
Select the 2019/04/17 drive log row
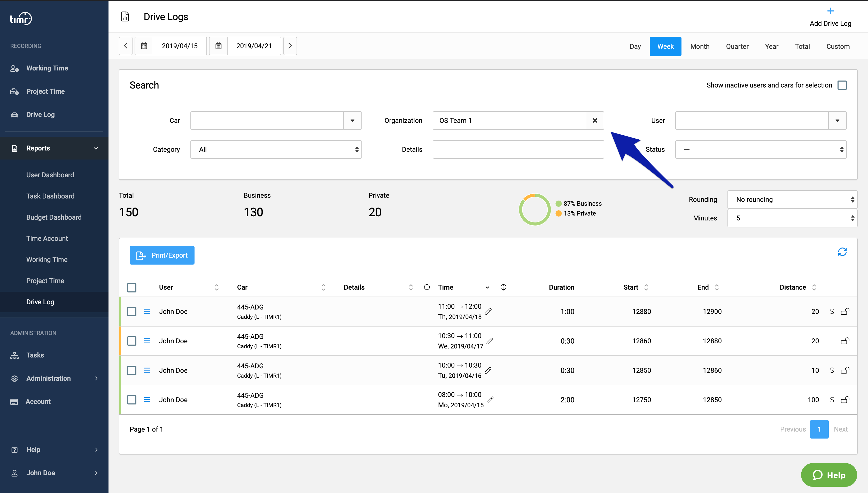click(x=132, y=341)
